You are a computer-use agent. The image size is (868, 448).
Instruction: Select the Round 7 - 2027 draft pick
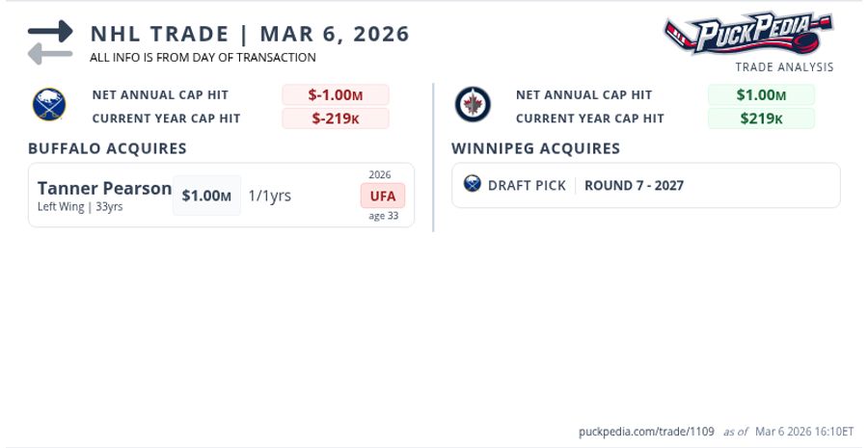634,185
